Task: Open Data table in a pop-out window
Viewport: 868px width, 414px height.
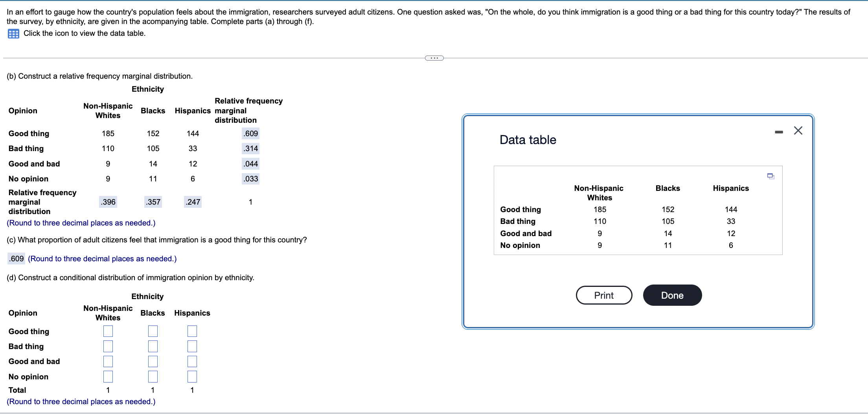Action: (770, 177)
